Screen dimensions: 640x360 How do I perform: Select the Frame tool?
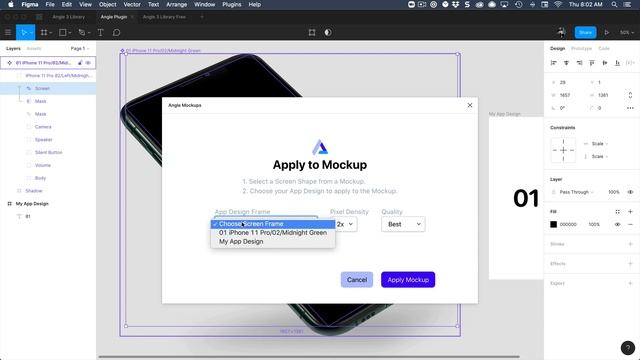pyautogui.click(x=44, y=32)
